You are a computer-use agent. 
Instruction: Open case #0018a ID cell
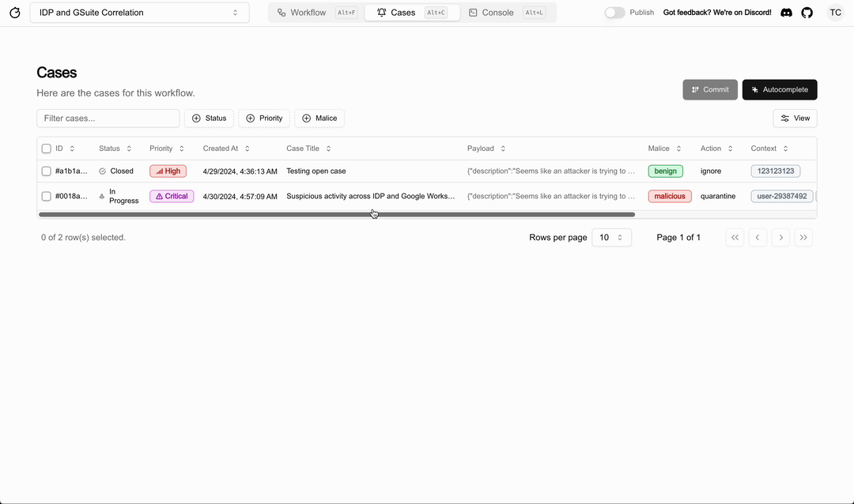click(x=71, y=196)
